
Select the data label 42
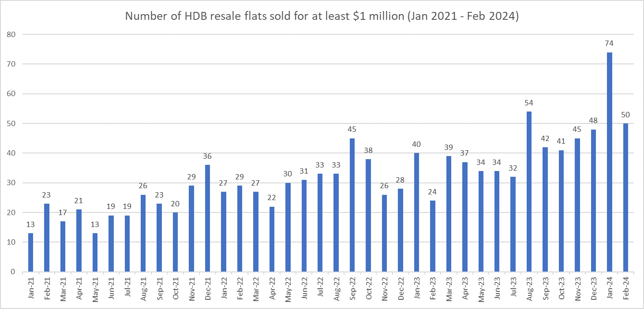(545, 138)
